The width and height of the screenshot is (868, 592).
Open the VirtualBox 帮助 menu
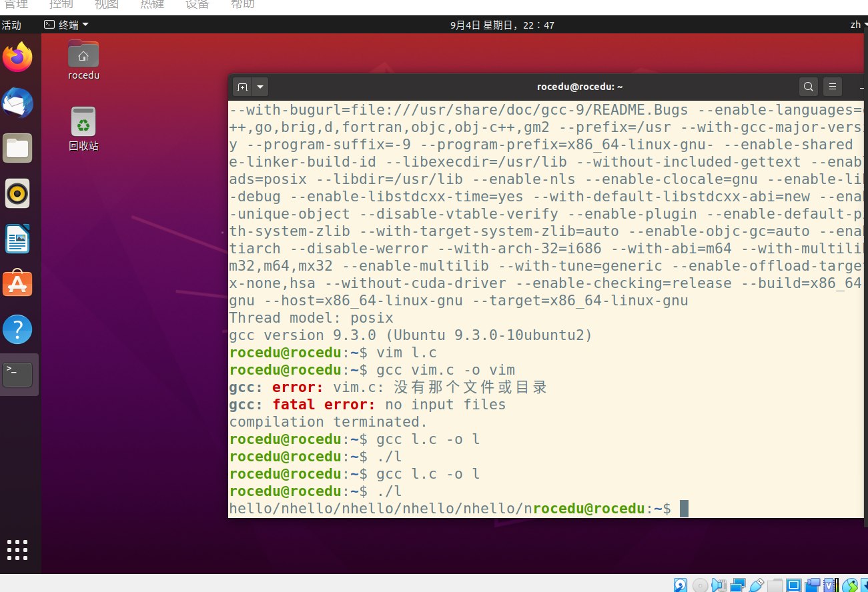(x=243, y=5)
